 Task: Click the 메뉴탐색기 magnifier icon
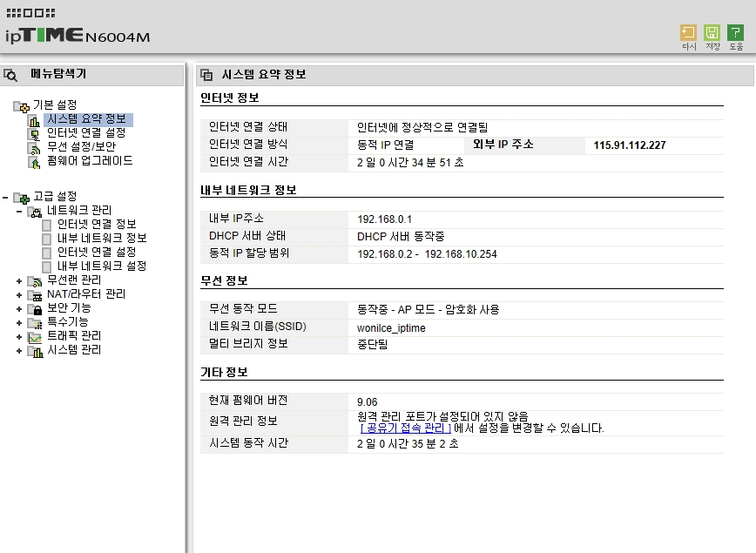click(10, 75)
